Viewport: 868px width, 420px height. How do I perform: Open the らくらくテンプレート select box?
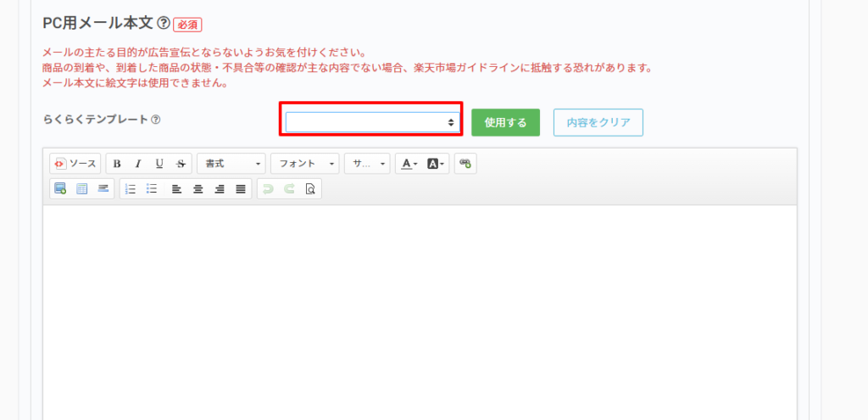pyautogui.click(x=373, y=122)
